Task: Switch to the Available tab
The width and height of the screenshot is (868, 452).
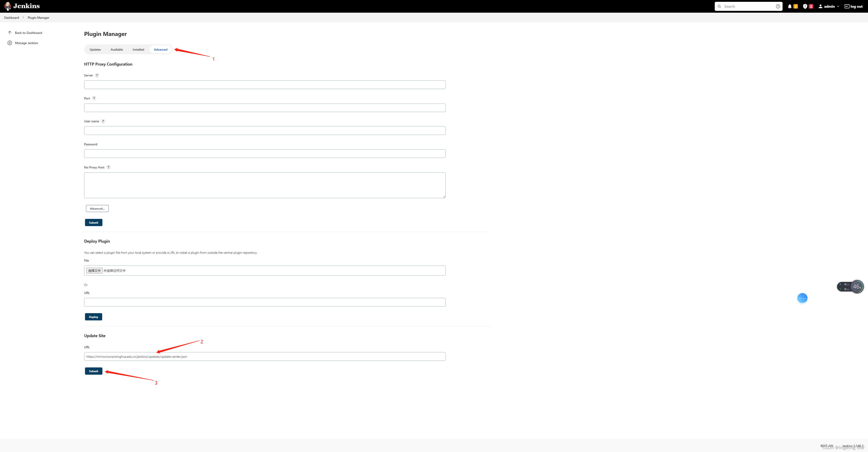Action: (x=117, y=49)
